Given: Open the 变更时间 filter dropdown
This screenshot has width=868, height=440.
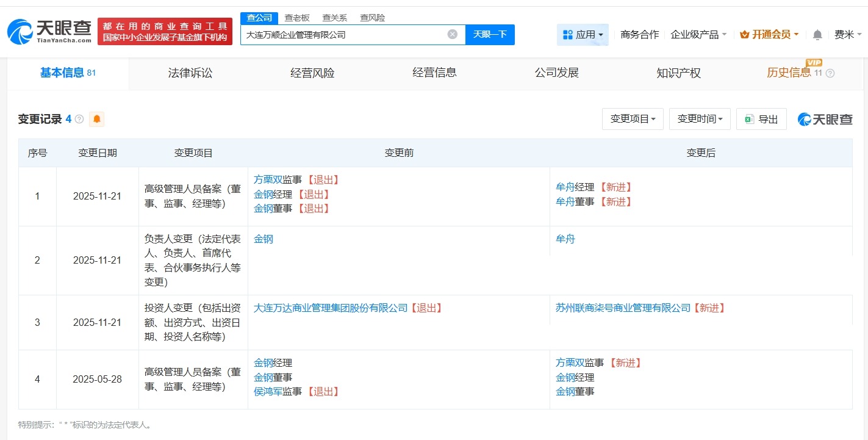Looking at the screenshot, I should [700, 119].
